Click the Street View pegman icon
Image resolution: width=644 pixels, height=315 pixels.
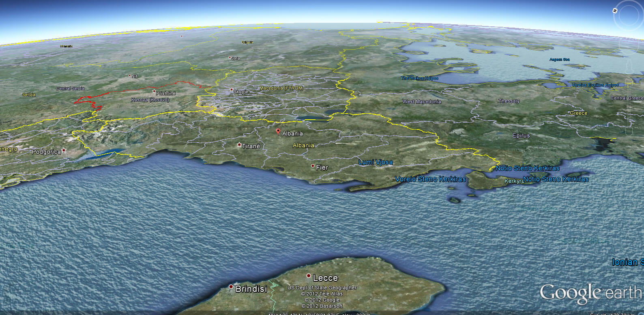tap(629, 65)
